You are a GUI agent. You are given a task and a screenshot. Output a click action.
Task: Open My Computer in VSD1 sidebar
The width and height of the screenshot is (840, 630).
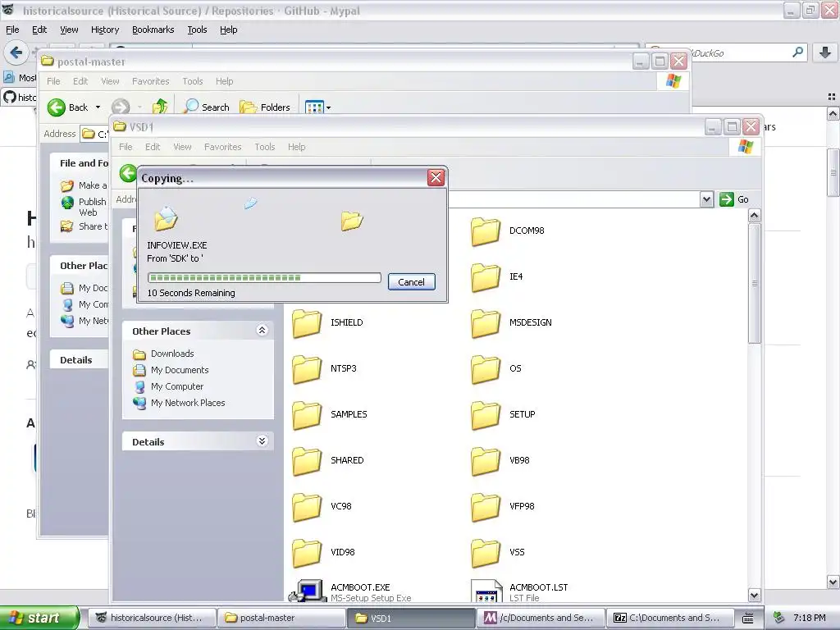pyautogui.click(x=177, y=386)
